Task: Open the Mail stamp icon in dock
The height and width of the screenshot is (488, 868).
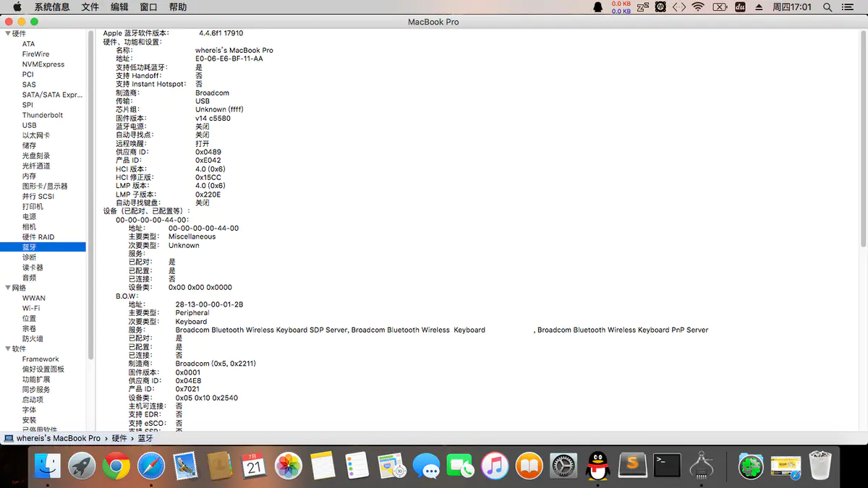Action: coord(186,466)
